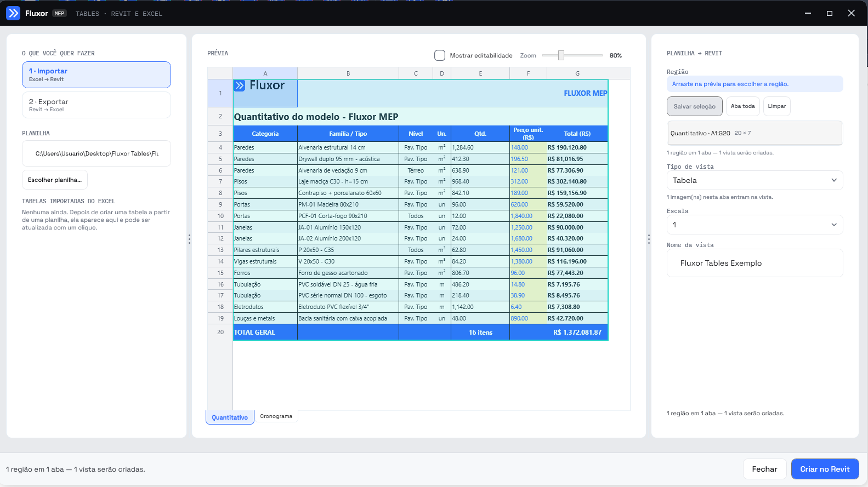Click the 'R$ 1,372,081.87' grand total cell

577,333
